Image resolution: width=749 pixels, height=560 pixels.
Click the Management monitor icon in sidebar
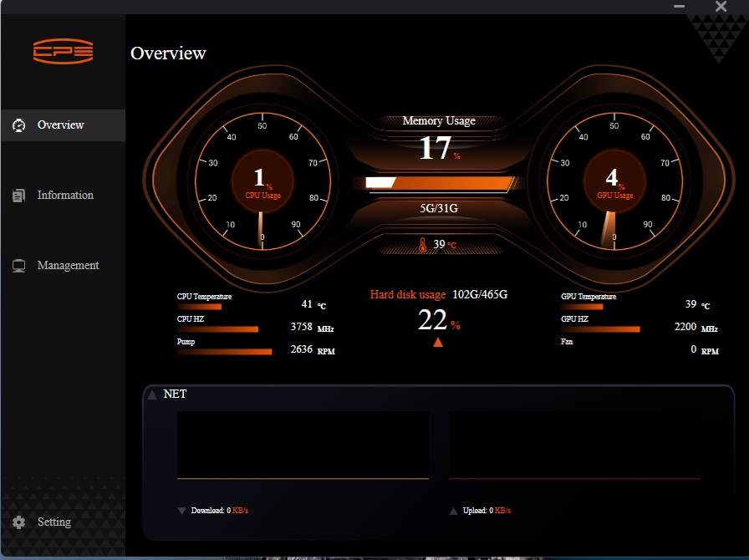pyautogui.click(x=18, y=266)
